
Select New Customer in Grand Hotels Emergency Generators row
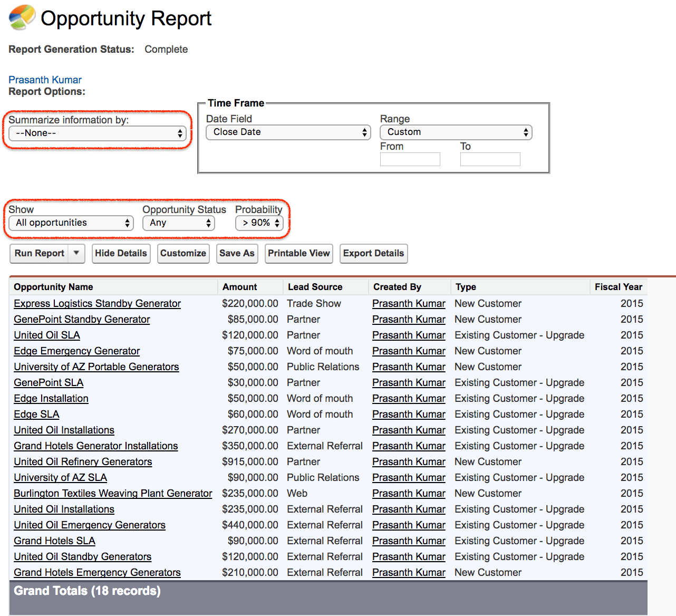tap(488, 572)
